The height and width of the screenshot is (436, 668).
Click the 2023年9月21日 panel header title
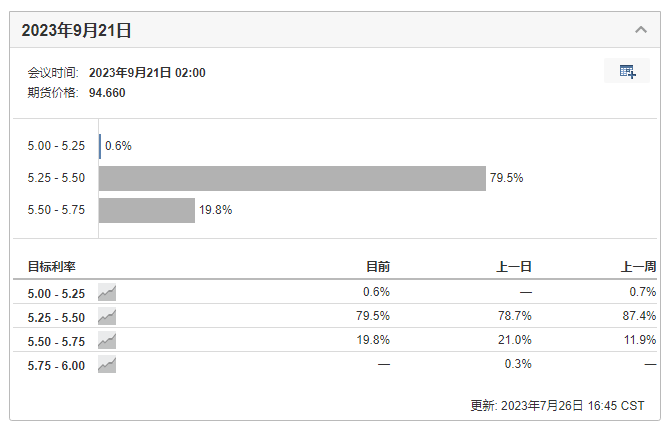pyautogui.click(x=77, y=30)
